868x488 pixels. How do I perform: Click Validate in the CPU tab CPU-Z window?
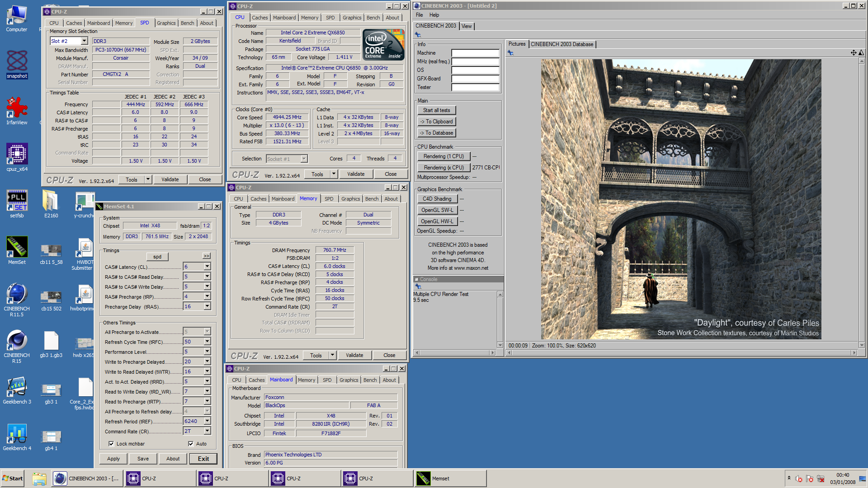click(x=356, y=174)
